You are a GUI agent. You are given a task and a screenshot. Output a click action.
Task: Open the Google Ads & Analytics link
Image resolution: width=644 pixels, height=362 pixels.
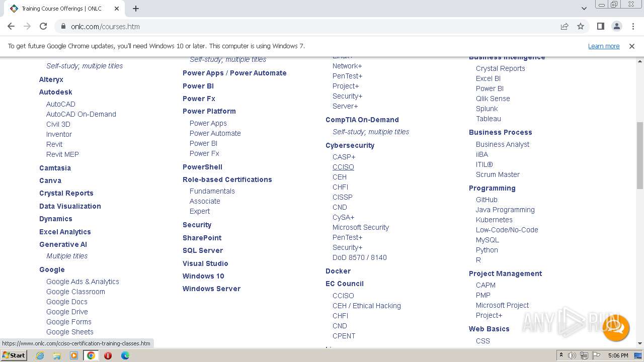83,282
